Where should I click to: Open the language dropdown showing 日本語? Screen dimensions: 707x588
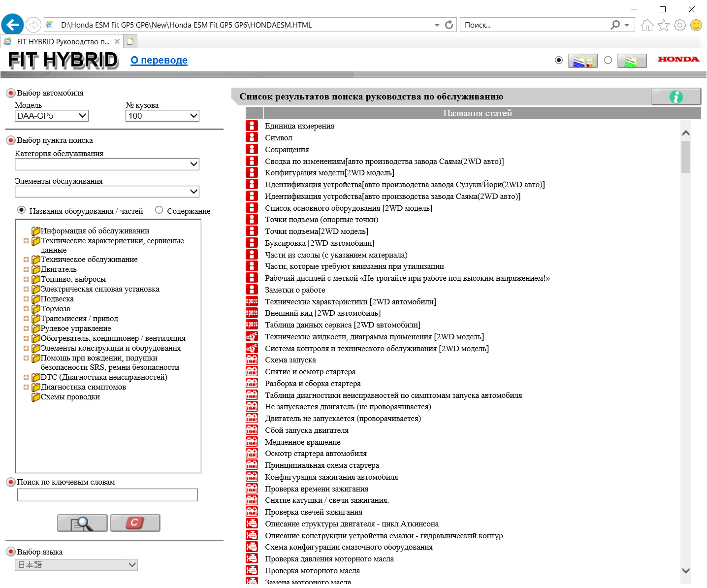pyautogui.click(x=76, y=565)
